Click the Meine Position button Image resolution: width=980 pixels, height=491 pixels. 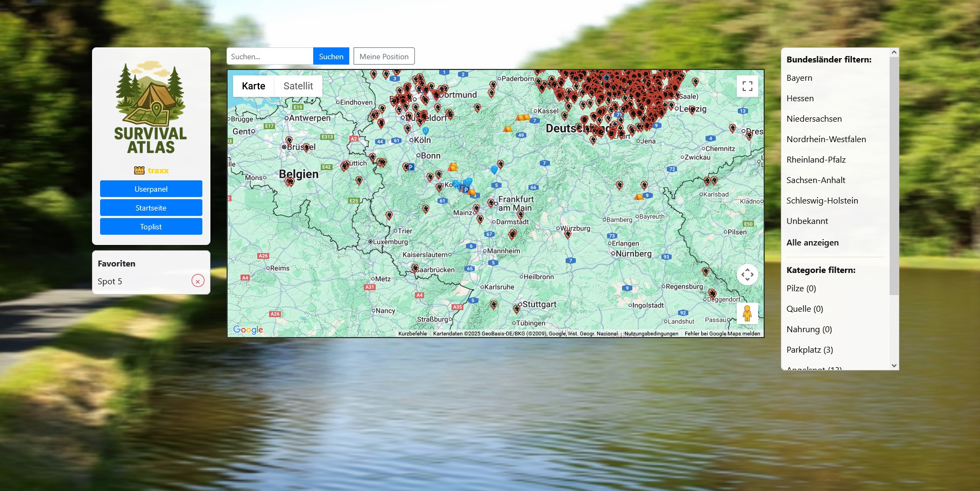click(x=384, y=57)
